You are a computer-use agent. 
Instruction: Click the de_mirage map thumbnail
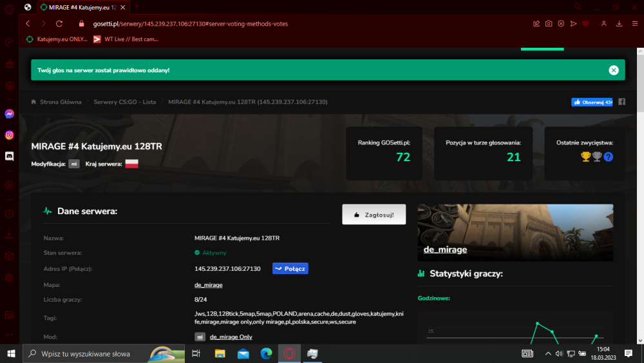tap(515, 233)
